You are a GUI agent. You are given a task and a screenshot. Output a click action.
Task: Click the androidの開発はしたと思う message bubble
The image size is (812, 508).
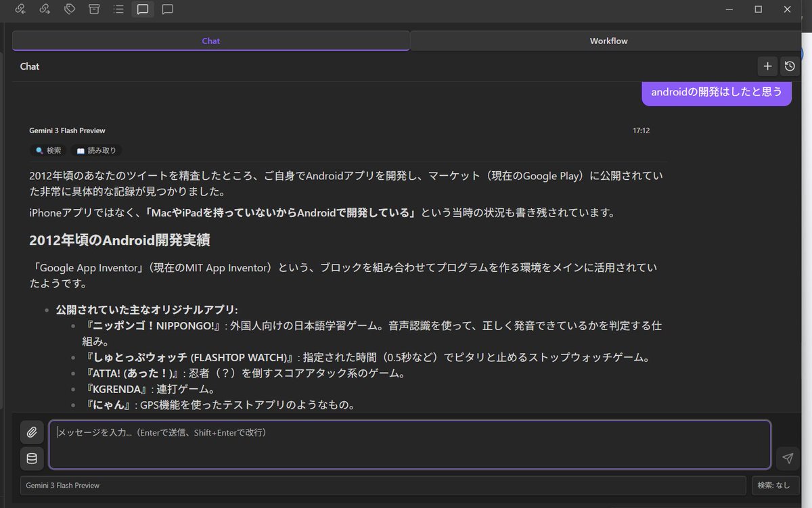tap(717, 93)
